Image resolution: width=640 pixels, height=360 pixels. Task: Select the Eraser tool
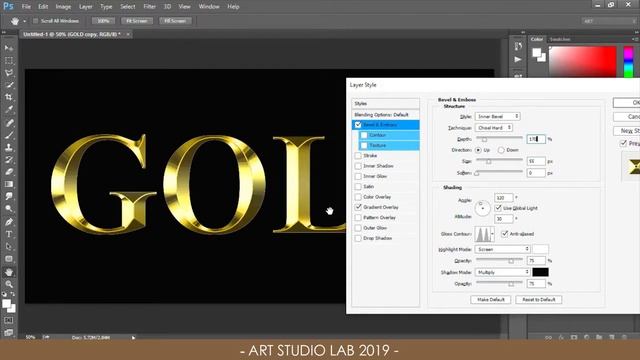pos(9,172)
